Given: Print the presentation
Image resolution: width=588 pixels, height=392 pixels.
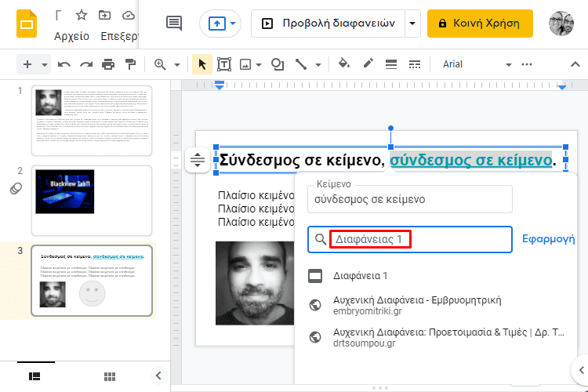Looking at the screenshot, I should tap(108, 64).
